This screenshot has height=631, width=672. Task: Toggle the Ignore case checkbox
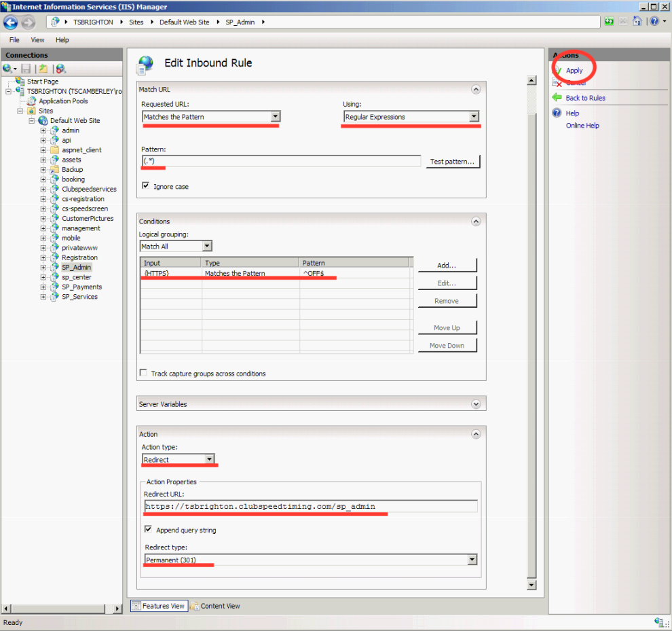146,185
